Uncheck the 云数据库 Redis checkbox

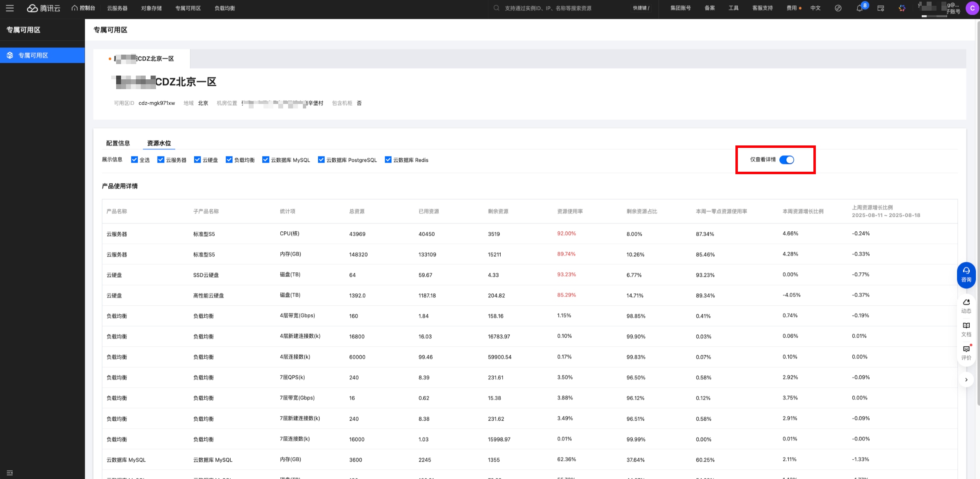(388, 160)
